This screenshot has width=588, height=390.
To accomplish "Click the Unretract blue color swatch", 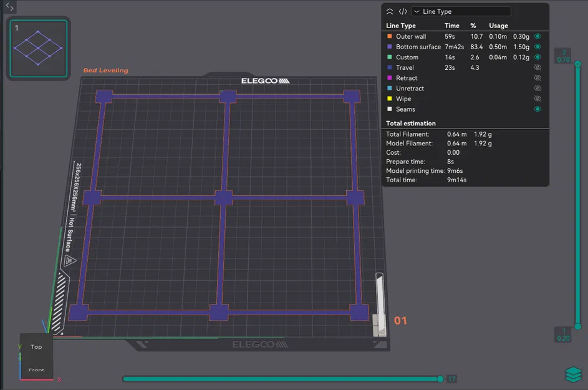I will (x=389, y=88).
